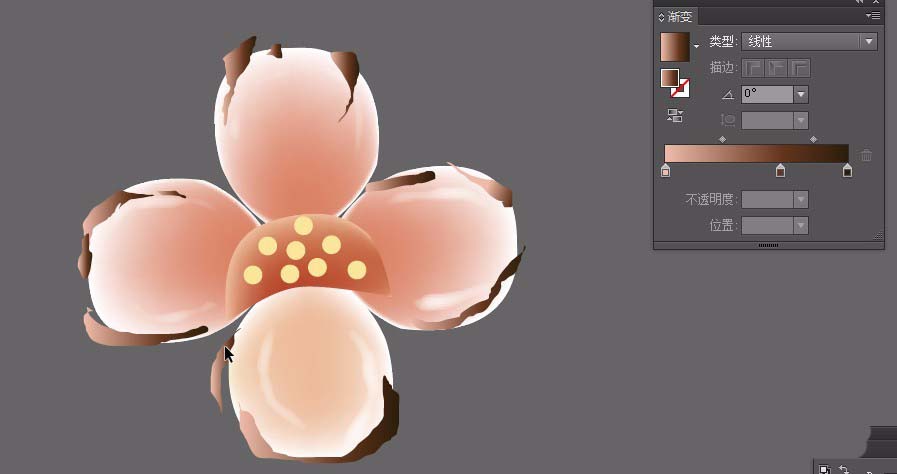The width and height of the screenshot is (897, 474).
Task: Open the Gradient panel options menu
Action: pos(873,16)
